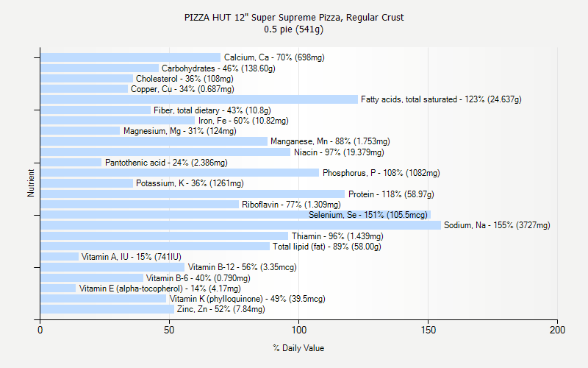Click the Vitamin E bar
588x368 pixels.
58,289
